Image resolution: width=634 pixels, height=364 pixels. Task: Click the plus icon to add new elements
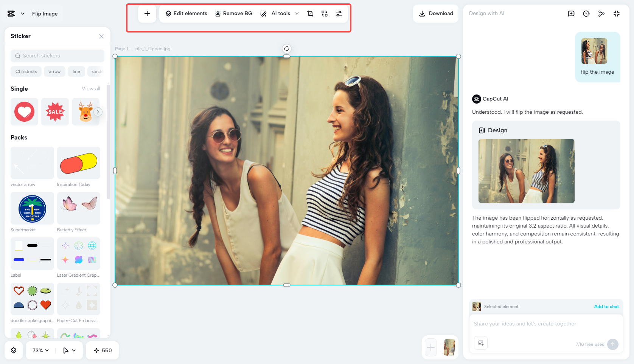point(147,13)
